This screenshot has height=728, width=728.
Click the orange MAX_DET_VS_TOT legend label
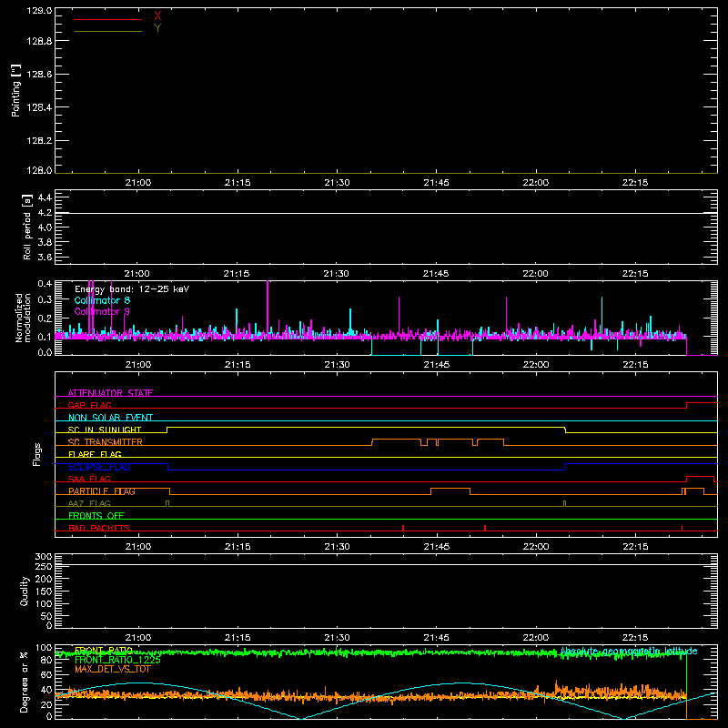click(113, 669)
